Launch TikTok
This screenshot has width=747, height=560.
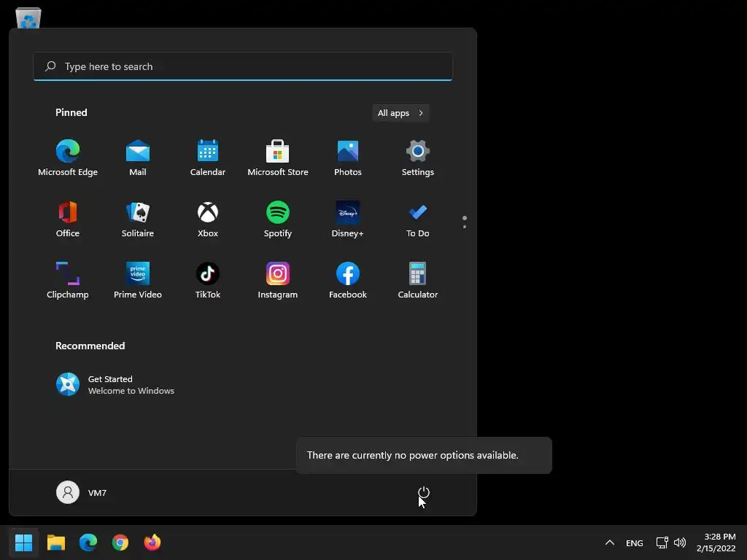tap(208, 281)
